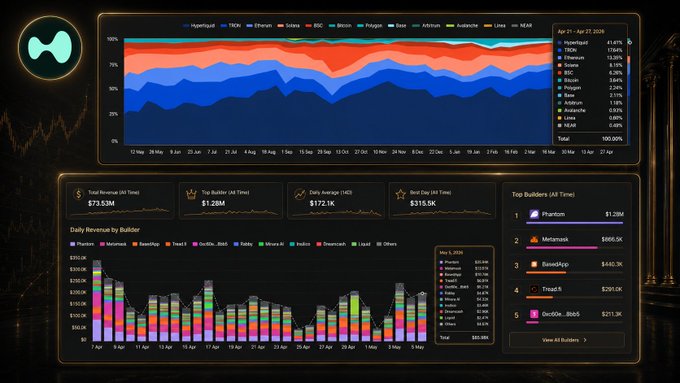
Task: Hide Solana series in area chart legend
Action: coord(289,26)
